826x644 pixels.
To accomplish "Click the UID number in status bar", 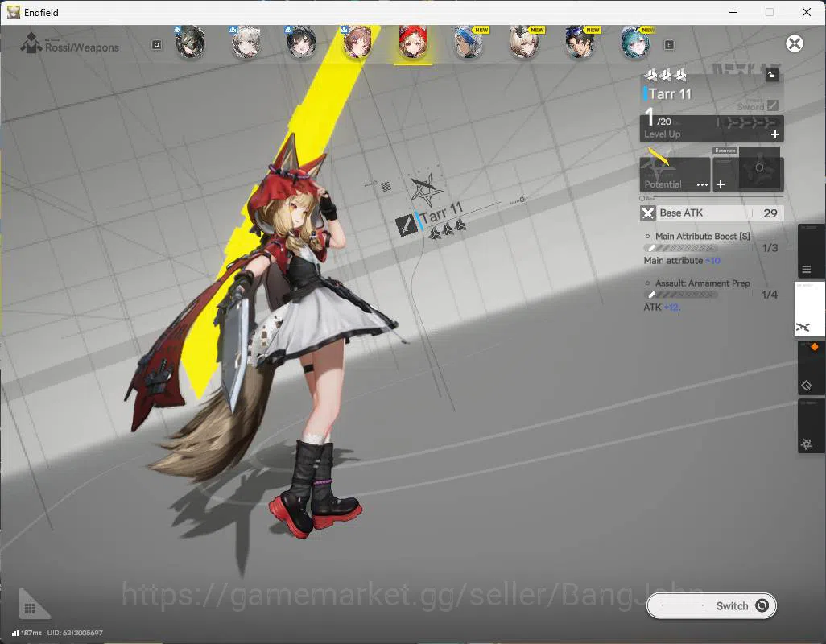I will pyautogui.click(x=75, y=633).
